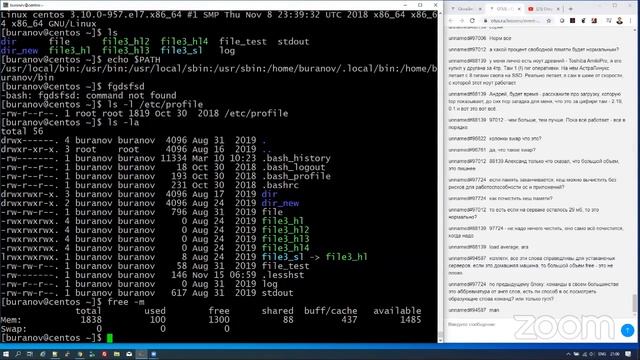Click timestamp 'Mar 10 10:23'

(224, 158)
